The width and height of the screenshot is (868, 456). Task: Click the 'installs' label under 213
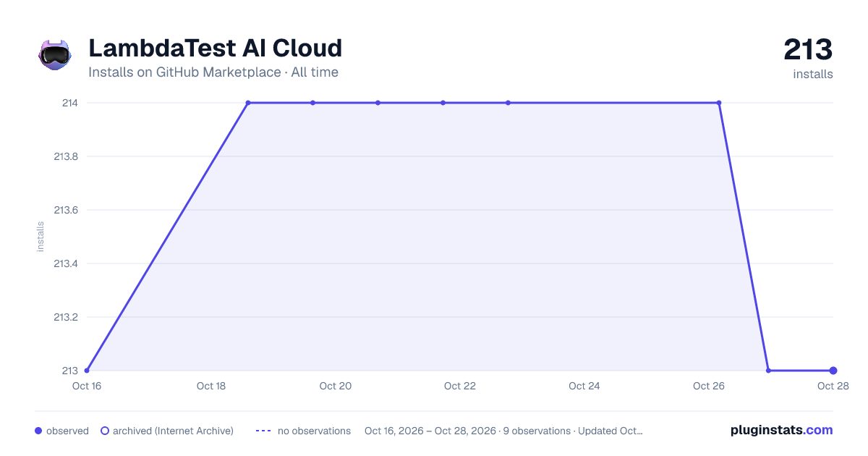(813, 74)
